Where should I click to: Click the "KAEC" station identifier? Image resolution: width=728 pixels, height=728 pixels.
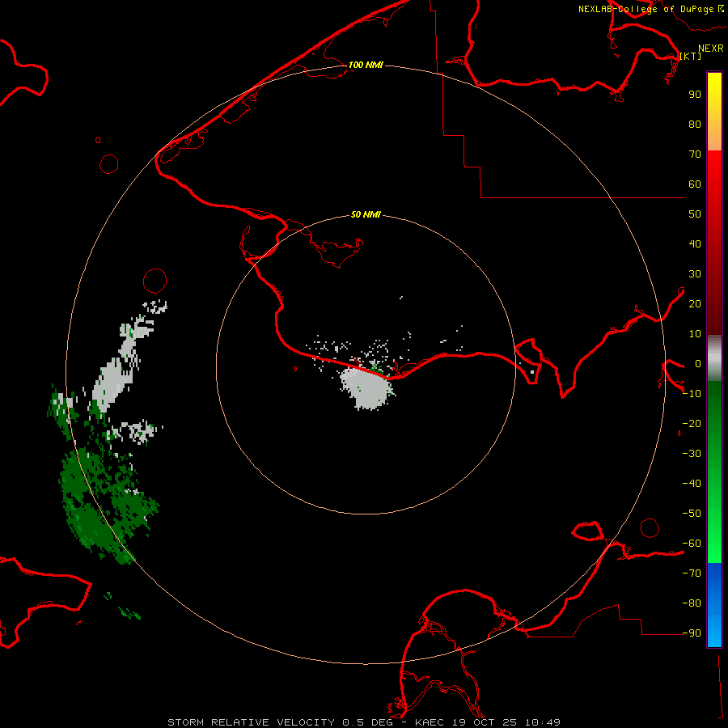pos(430,722)
